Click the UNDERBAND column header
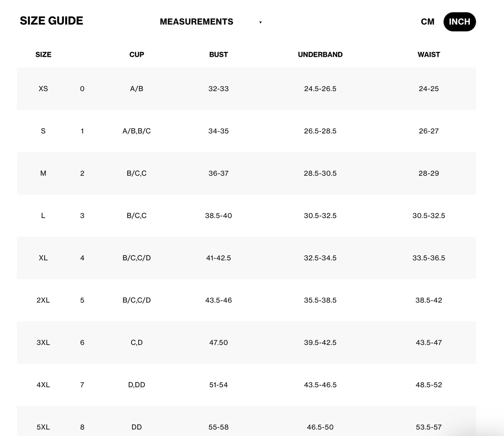 click(320, 54)
